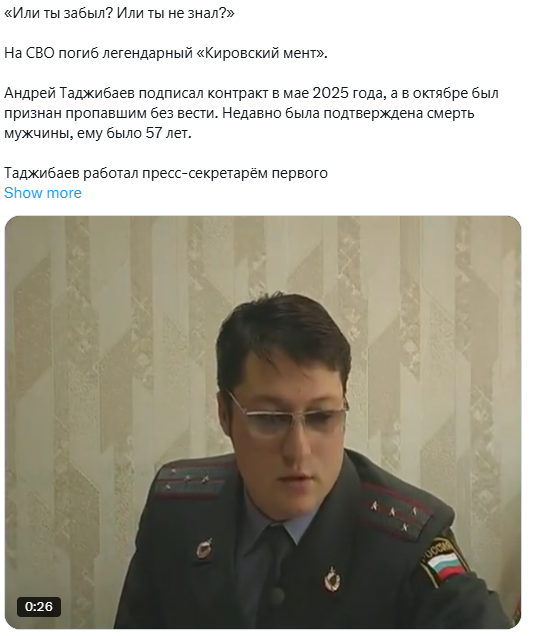Click the words «На СВО погиб»
Screen dimensions: 533x636
coord(51,53)
